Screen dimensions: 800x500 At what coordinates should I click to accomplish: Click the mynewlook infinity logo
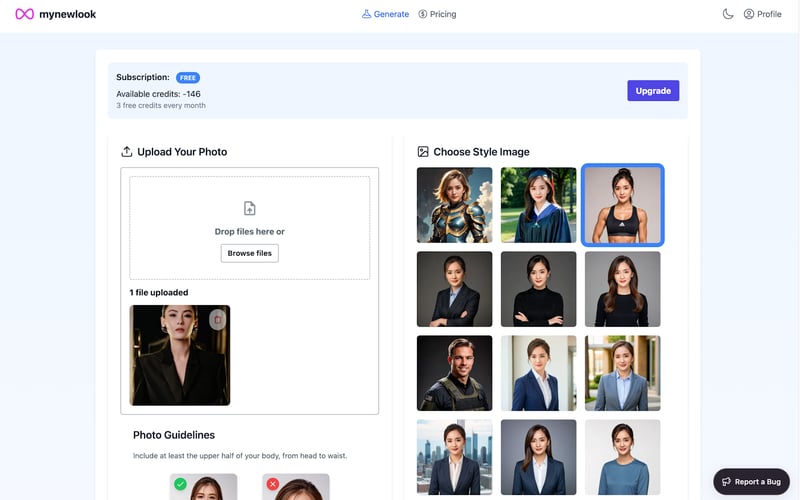[24, 14]
